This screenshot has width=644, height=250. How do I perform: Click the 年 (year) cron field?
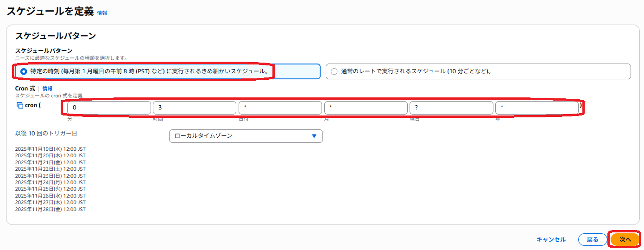pos(537,108)
